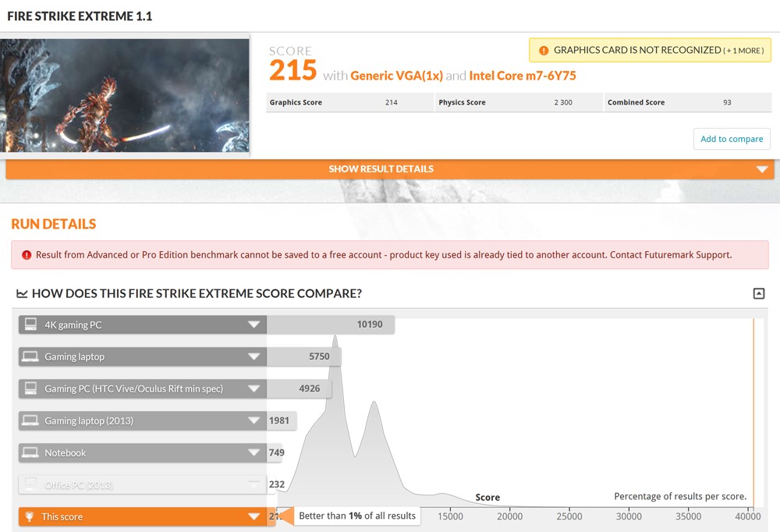Screen dimensions: 780x532
Task: Click the desktop icon on the 4K gaming PC row
Action: (31, 325)
